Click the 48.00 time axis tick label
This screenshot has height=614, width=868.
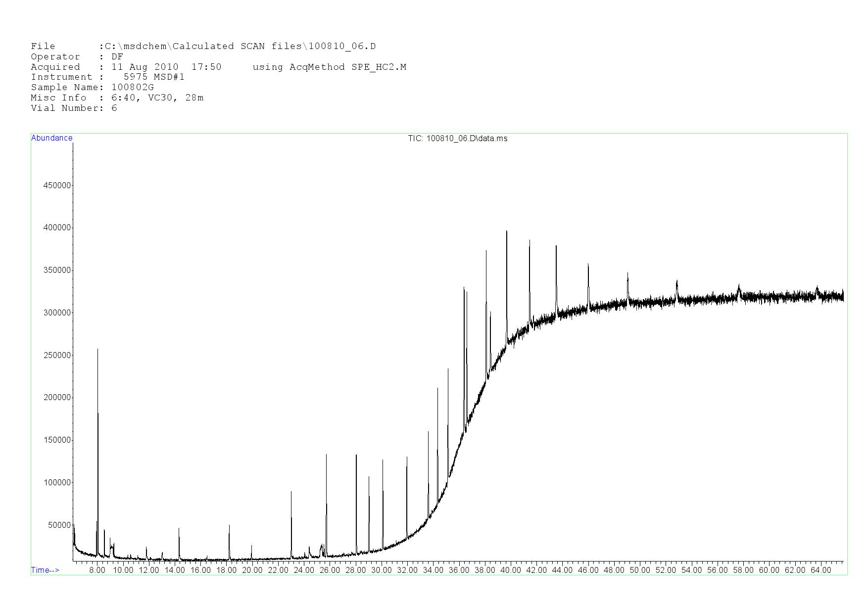coord(614,570)
